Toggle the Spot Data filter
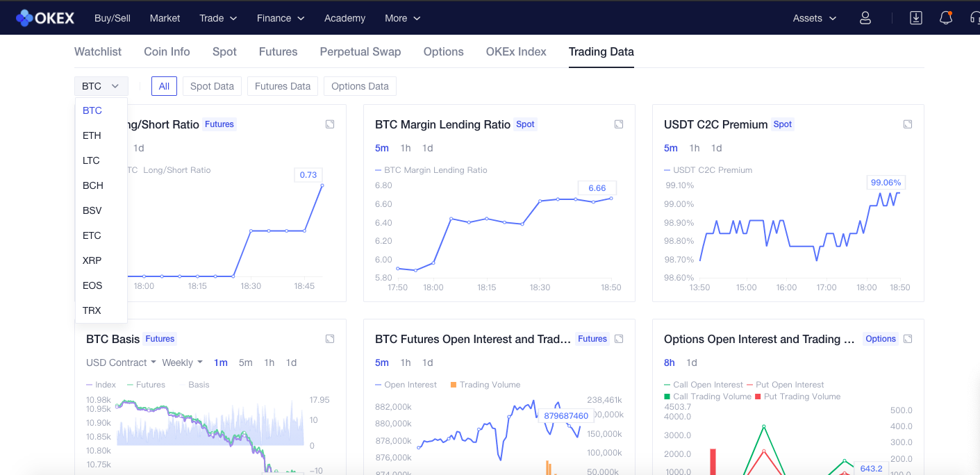This screenshot has width=980, height=475. 212,86
